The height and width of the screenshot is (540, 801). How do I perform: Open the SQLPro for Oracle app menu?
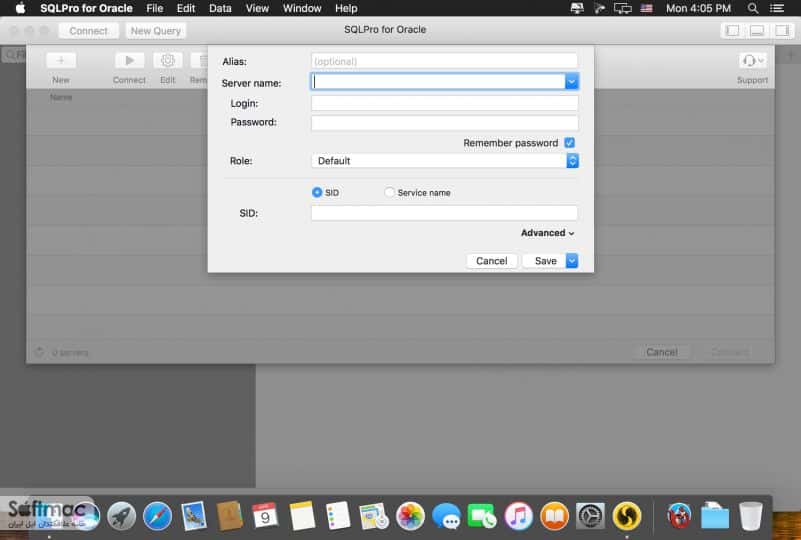coord(86,8)
